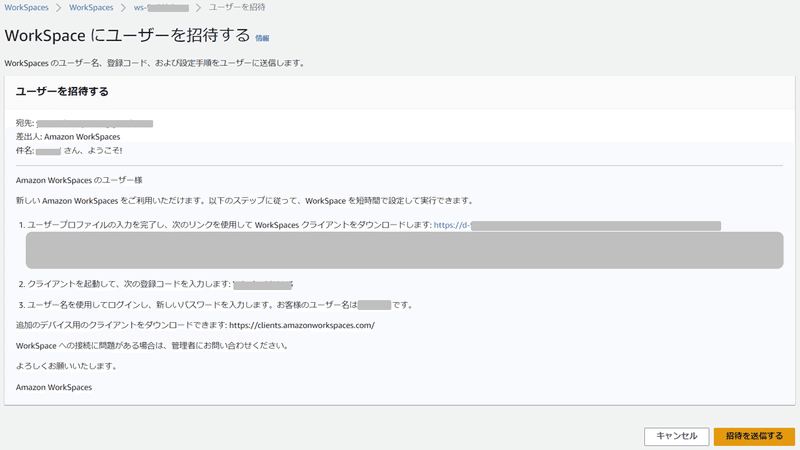Open the ws- workspace ID breadcrumb
Screen dimensions: 800x450
coord(161,8)
